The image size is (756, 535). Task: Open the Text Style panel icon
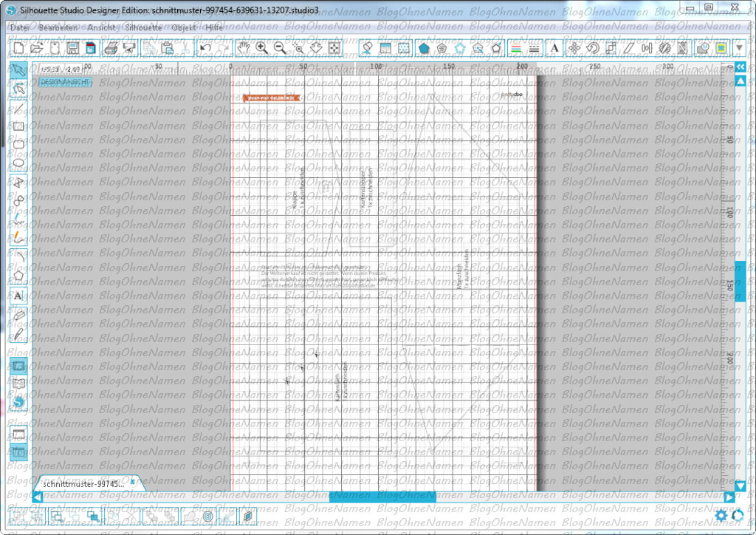tap(554, 48)
